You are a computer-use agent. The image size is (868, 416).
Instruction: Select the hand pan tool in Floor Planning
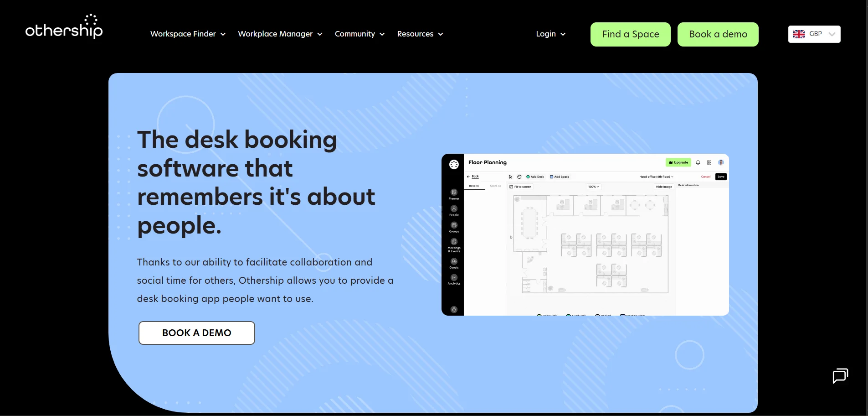coord(519,177)
